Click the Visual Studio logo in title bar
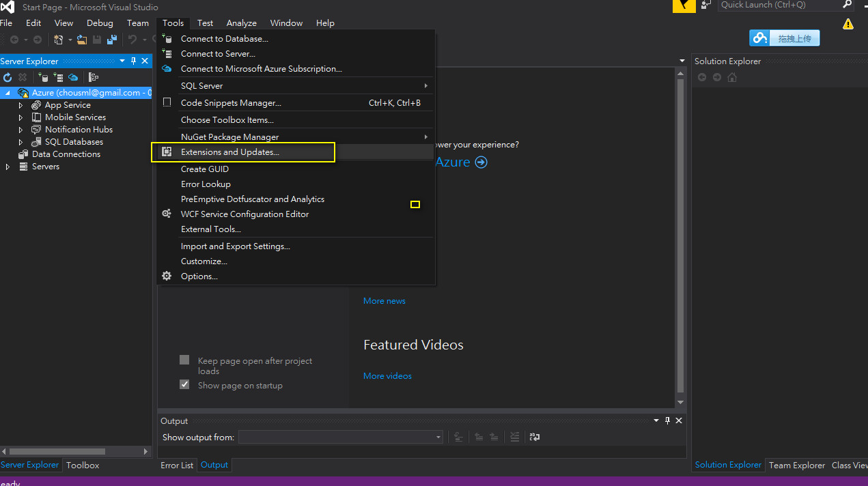868x486 pixels. (8, 6)
